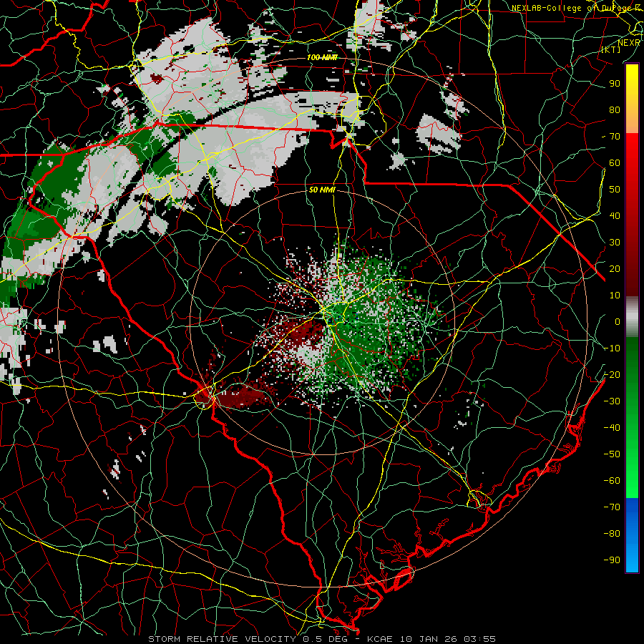This screenshot has width=644, height=644.
Task: Click the "80" value on velocity scale
Action: [615, 109]
